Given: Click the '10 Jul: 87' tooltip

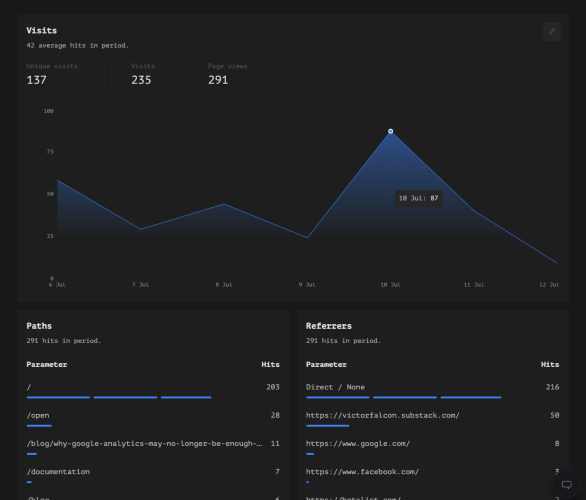Looking at the screenshot, I should pyautogui.click(x=419, y=198).
